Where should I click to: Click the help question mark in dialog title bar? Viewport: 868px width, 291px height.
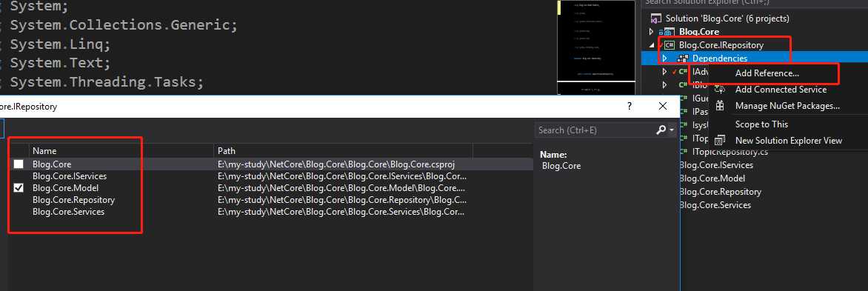pos(630,106)
